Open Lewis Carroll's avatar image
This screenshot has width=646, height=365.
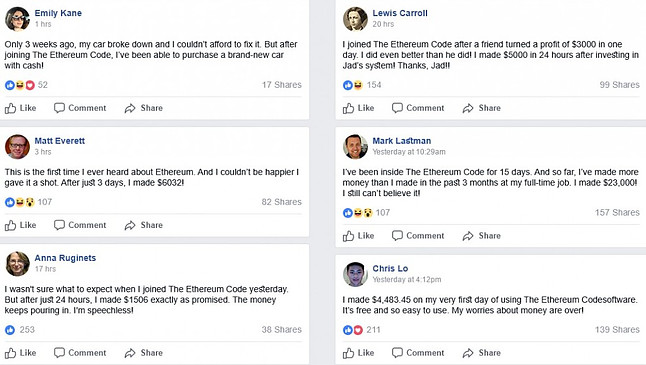(355, 19)
